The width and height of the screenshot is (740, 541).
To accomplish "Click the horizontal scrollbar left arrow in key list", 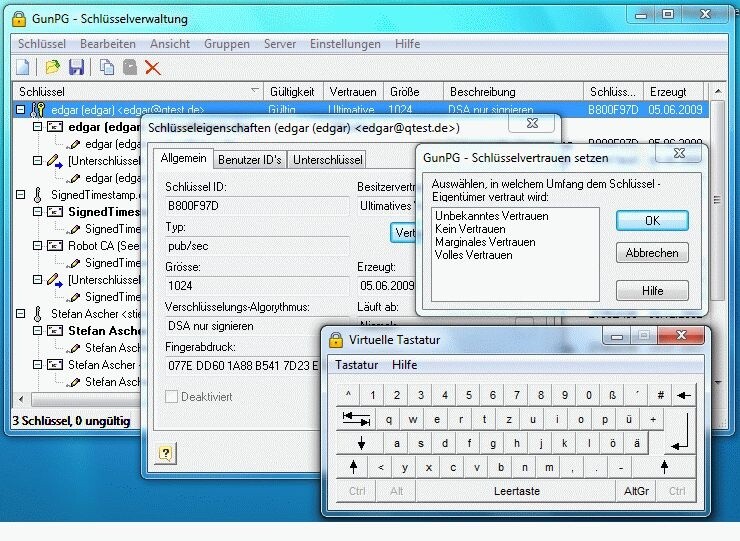I will tap(21, 399).
